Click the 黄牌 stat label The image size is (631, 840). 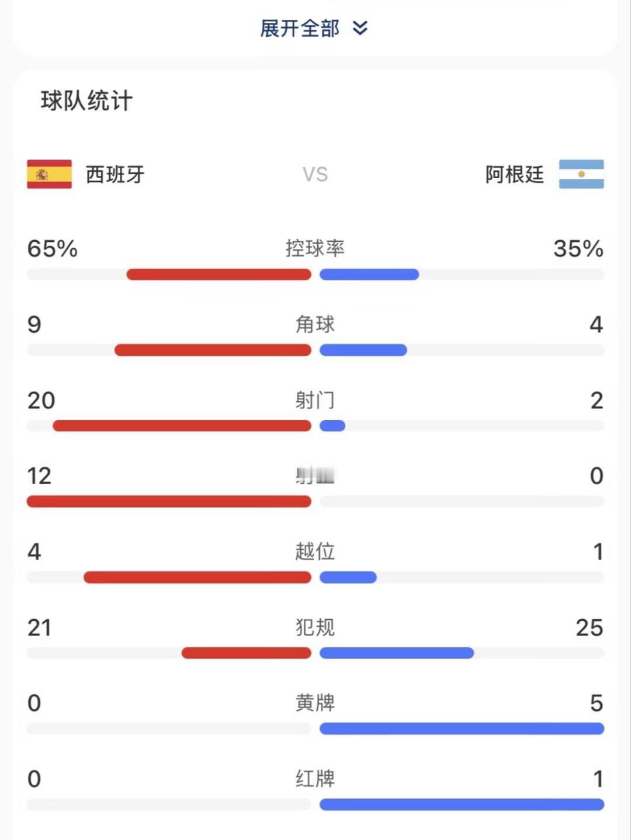[x=315, y=703]
